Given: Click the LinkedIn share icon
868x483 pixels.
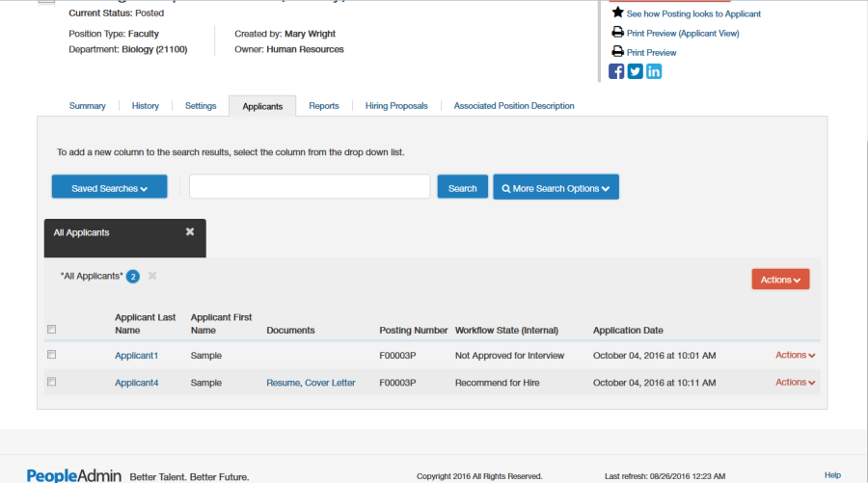Looking at the screenshot, I should pyautogui.click(x=654, y=71).
